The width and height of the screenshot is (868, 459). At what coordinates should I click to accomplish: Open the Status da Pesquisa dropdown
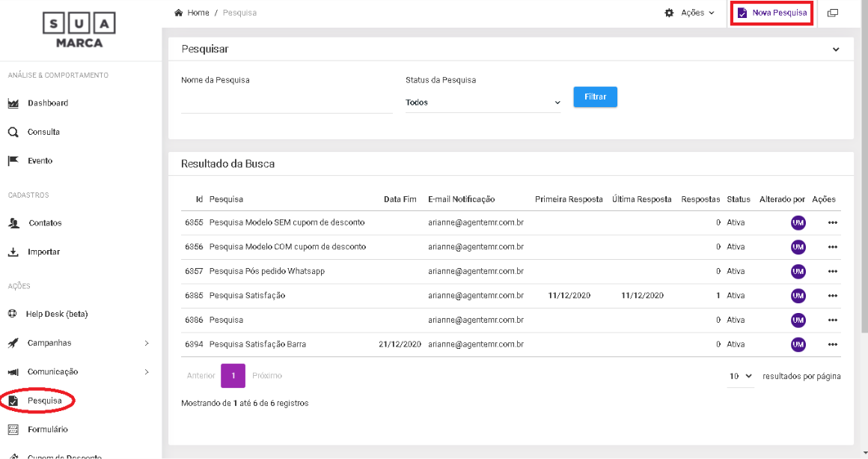coord(483,103)
